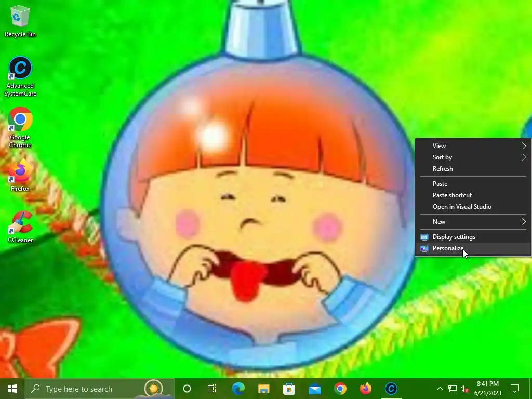Select the Firefox desktop shortcut

[x=20, y=176]
